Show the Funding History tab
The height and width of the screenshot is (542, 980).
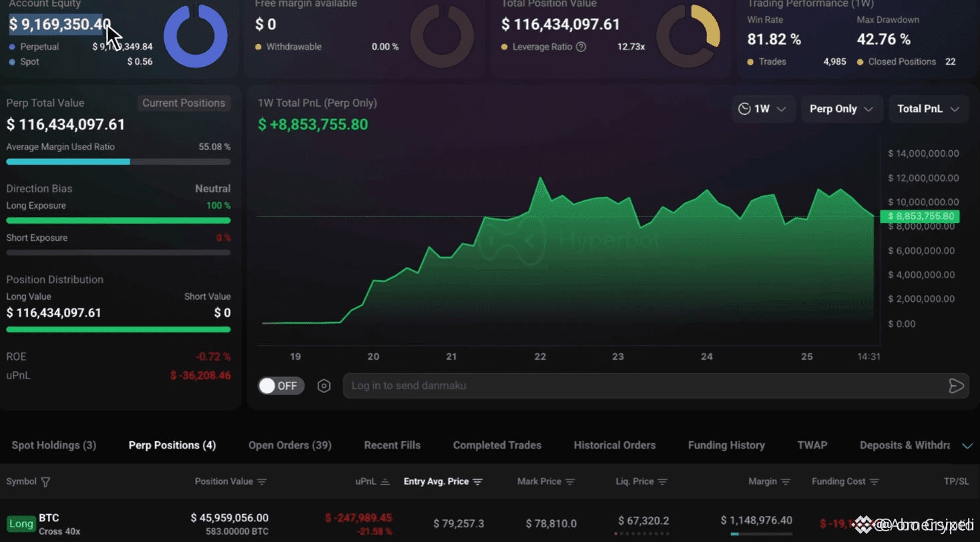click(726, 445)
